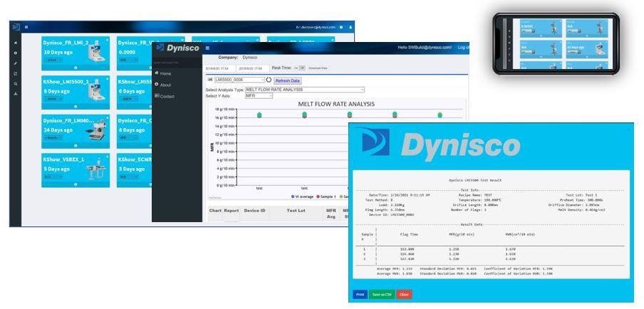Open the select dropdown on the KShow_LMI5500_1 card
The height and width of the screenshot is (309, 644).
tap(53, 99)
